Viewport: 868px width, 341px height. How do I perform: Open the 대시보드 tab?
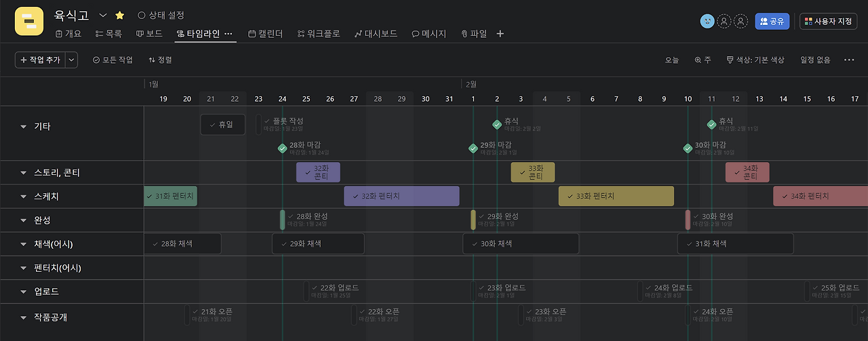(x=376, y=33)
